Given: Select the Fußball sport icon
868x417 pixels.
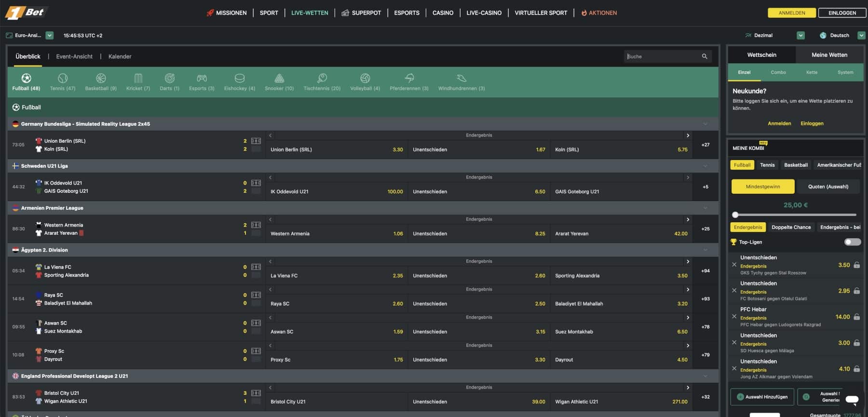Looking at the screenshot, I should [x=26, y=78].
